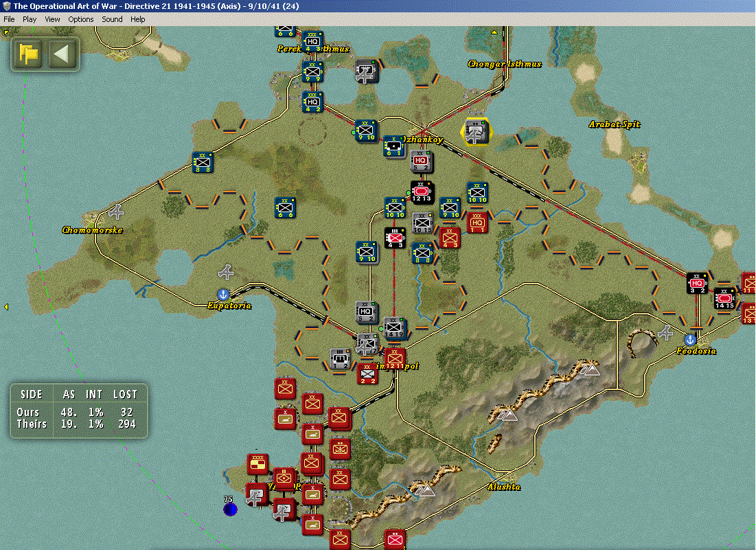Screen dimensions: 756x550
Task: Open the Options menu
Action: [80, 19]
